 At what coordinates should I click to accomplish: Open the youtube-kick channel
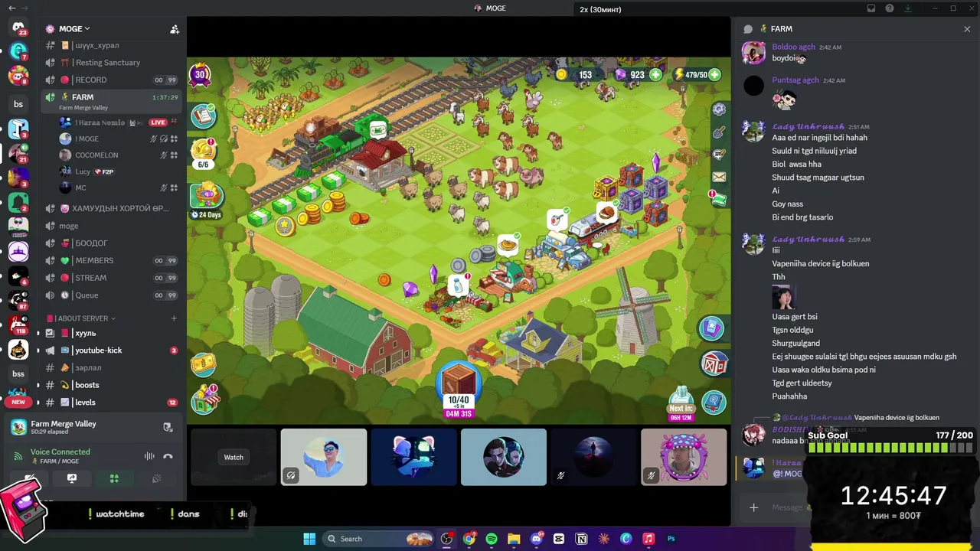point(111,350)
